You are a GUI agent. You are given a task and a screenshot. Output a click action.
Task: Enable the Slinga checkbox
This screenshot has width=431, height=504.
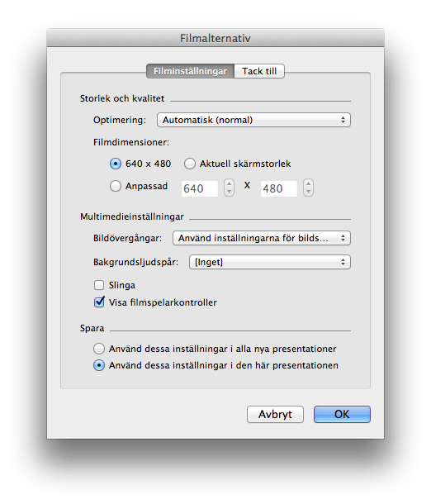99,285
